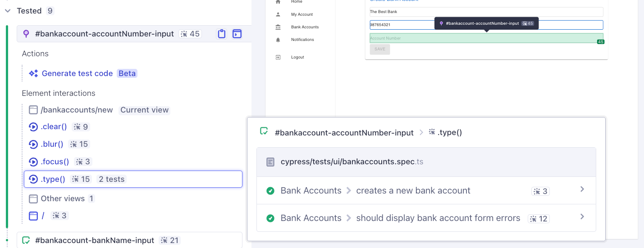Click the 3 interactions badge in creates test row

click(x=540, y=191)
